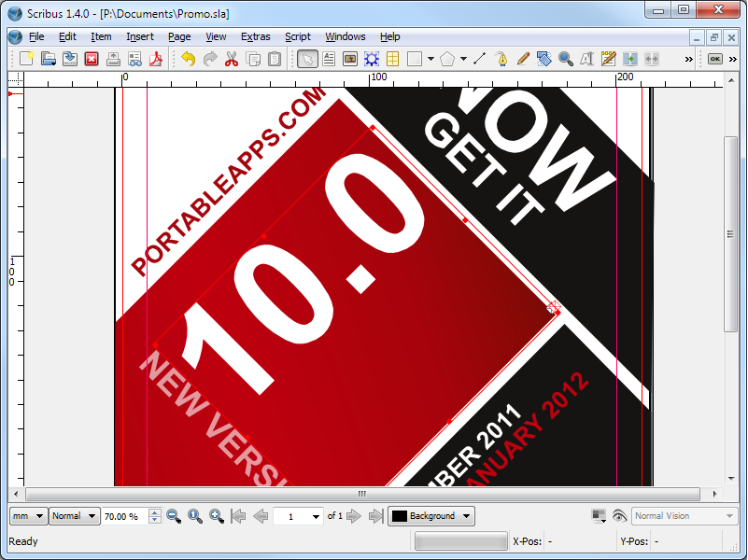Expand PDF toolbar overflow chevron
Image resolution: width=748 pixels, height=560 pixels.
tap(733, 59)
